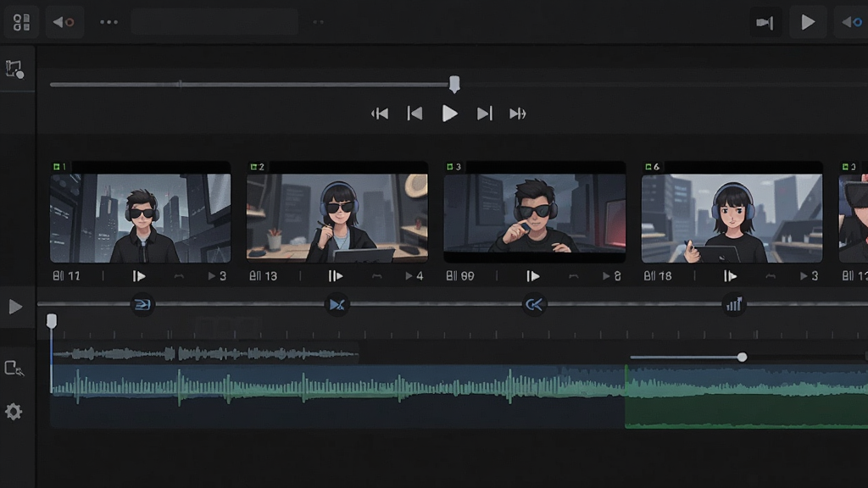Select clip 6 thumbnail of woman with tablet
The image size is (868, 488).
pyautogui.click(x=732, y=218)
